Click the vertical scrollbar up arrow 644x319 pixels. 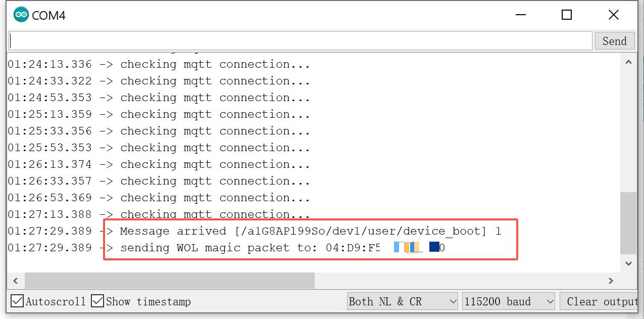[628, 61]
